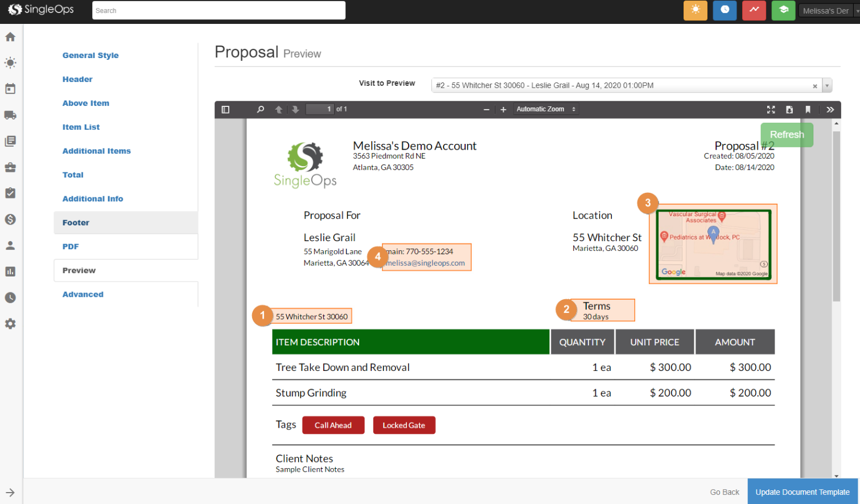Click the Update Document Template button
This screenshot has width=860, height=504.
802,492
